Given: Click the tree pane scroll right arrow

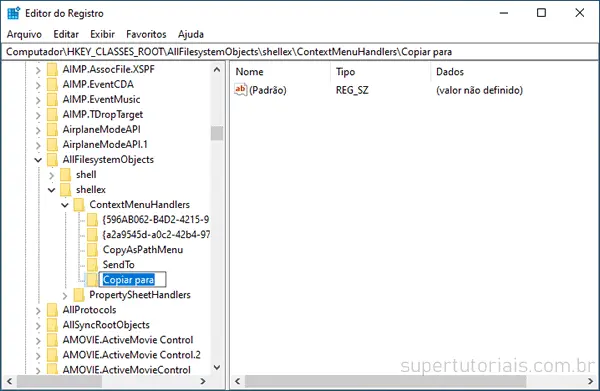Looking at the screenshot, I should click(x=203, y=381).
